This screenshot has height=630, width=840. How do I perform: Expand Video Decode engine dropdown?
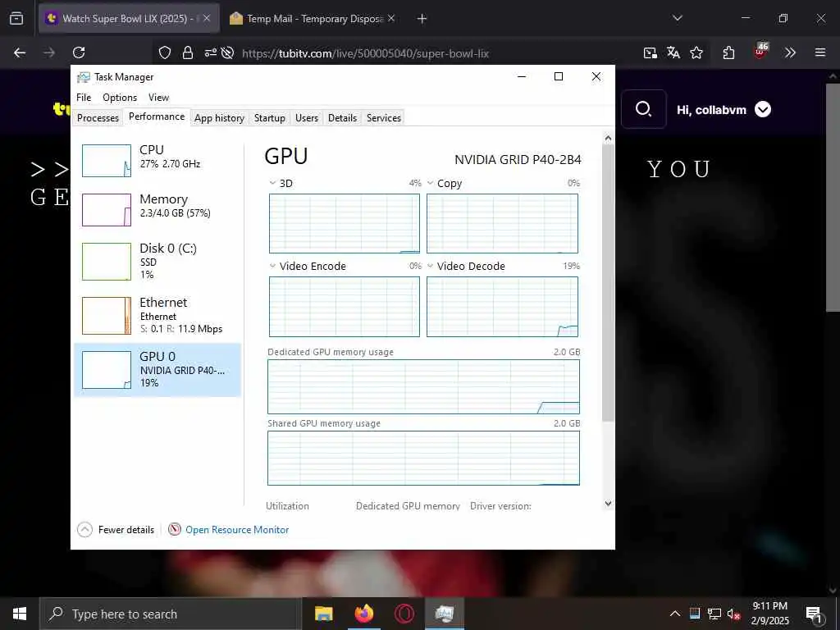[x=430, y=266]
